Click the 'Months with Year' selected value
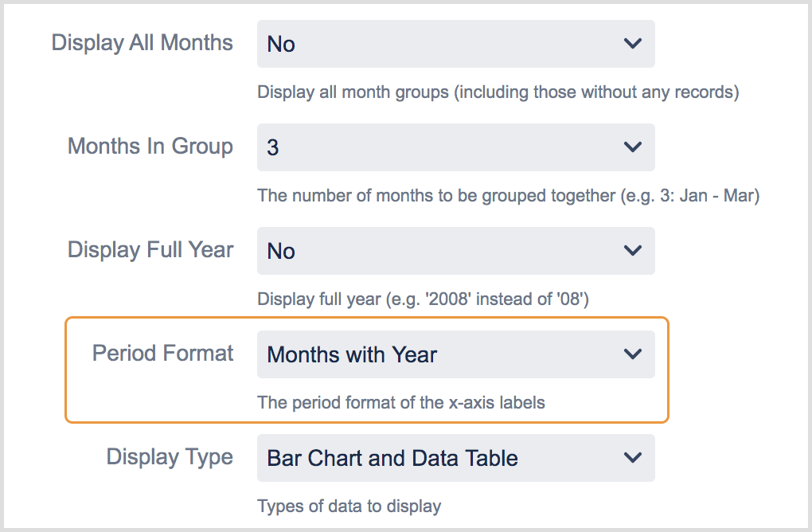 pos(351,354)
